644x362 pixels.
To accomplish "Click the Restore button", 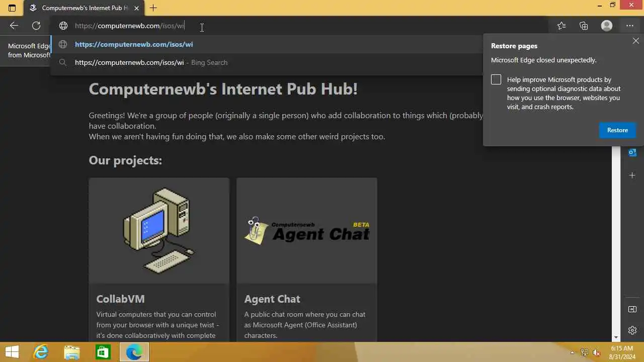I will click(617, 130).
